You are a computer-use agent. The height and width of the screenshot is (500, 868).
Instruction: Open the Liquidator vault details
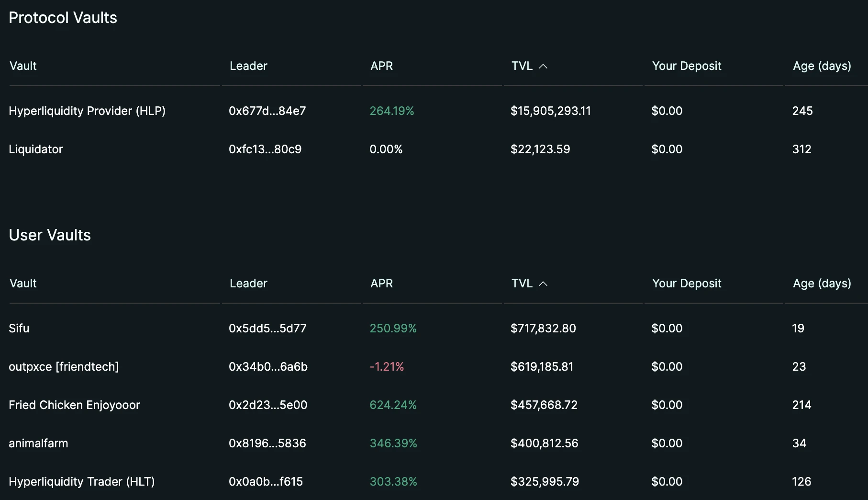coord(36,149)
